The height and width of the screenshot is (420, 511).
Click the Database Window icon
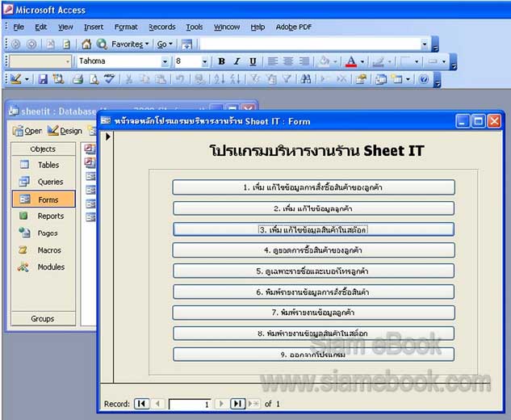click(380, 79)
